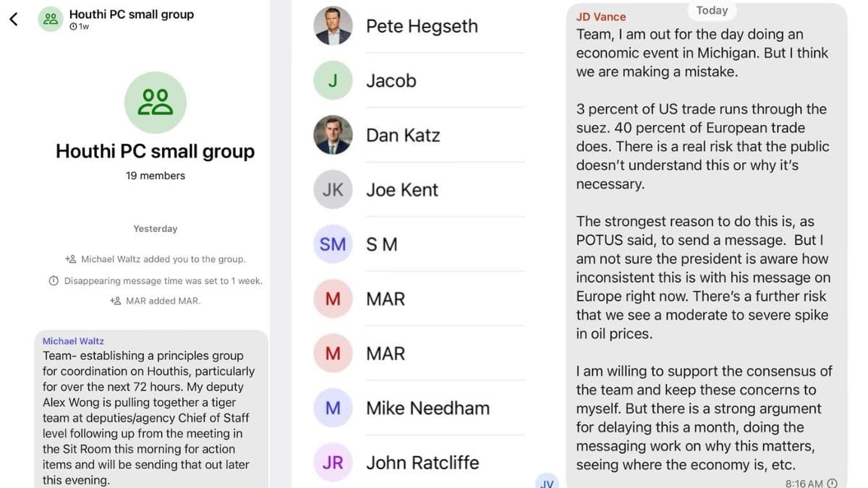Tap the 19 members count
The image size is (868, 488).
[x=155, y=176]
